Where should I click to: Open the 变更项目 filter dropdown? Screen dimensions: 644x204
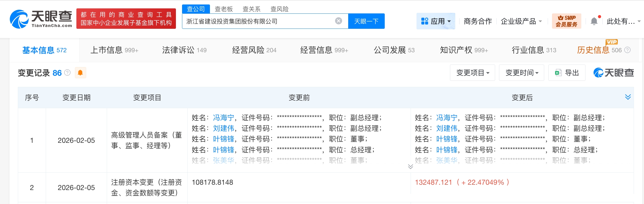pos(472,73)
